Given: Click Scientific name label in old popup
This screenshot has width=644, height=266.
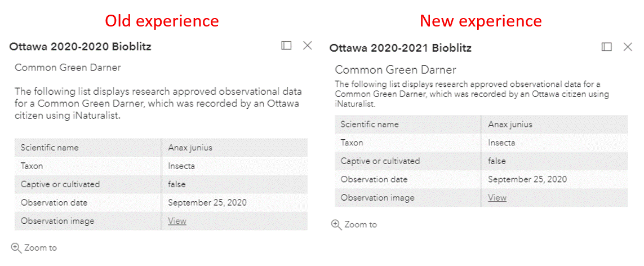Looking at the screenshot, I should [50, 148].
